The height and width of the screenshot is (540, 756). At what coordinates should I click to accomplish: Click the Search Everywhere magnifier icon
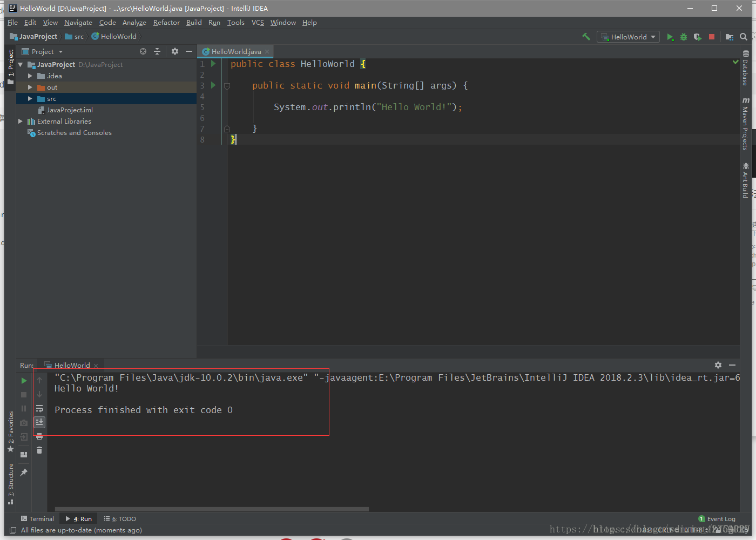[x=744, y=37]
